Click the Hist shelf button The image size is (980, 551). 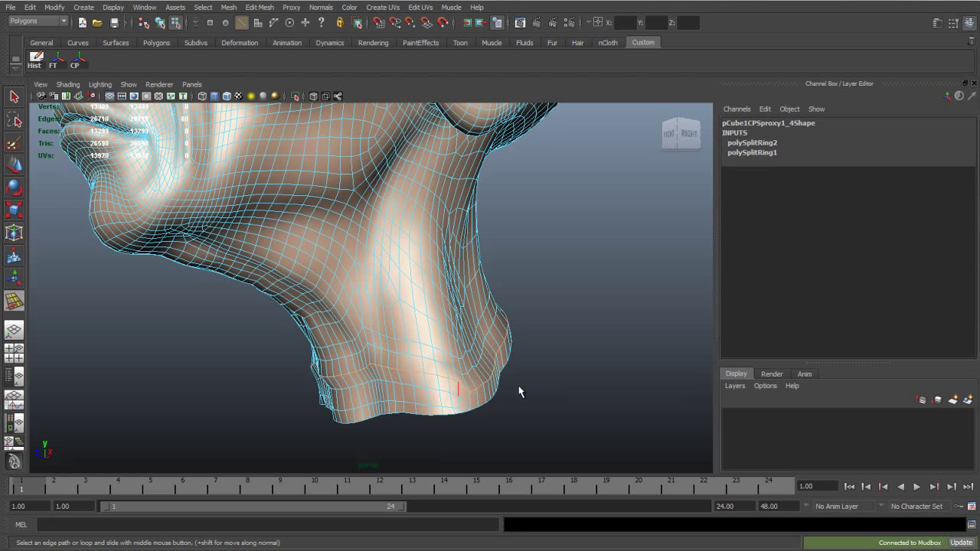(35, 60)
